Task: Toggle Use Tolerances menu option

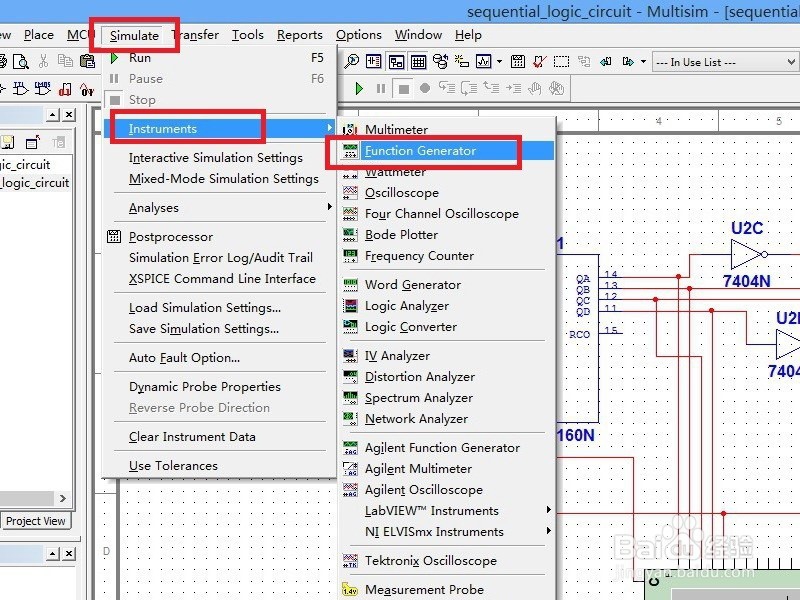Action: [219, 466]
